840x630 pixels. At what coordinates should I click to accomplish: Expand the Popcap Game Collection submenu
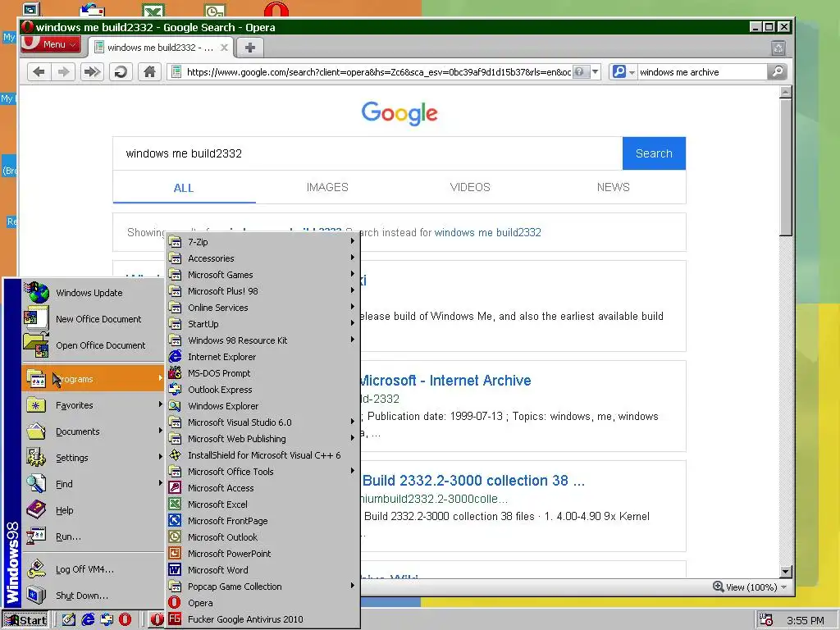262,587
